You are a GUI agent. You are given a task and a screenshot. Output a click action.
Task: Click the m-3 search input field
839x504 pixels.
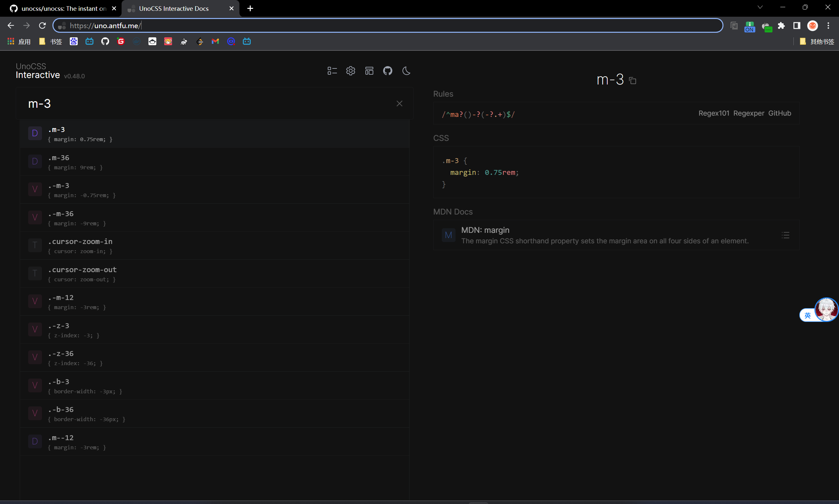click(204, 103)
